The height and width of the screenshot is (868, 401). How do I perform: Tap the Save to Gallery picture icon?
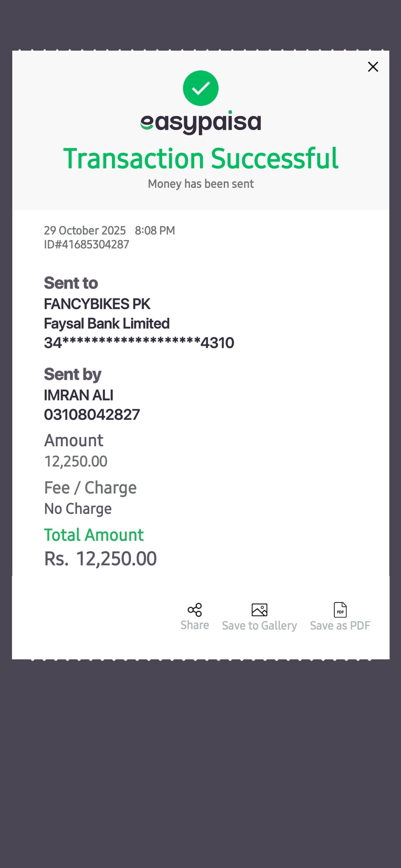coord(260,610)
